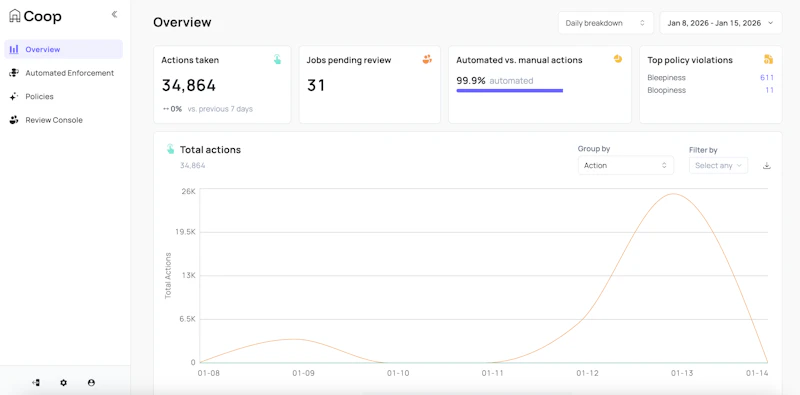The height and width of the screenshot is (395, 800).
Task: Click the 13K y-axis label
Action: pyautogui.click(x=188, y=276)
